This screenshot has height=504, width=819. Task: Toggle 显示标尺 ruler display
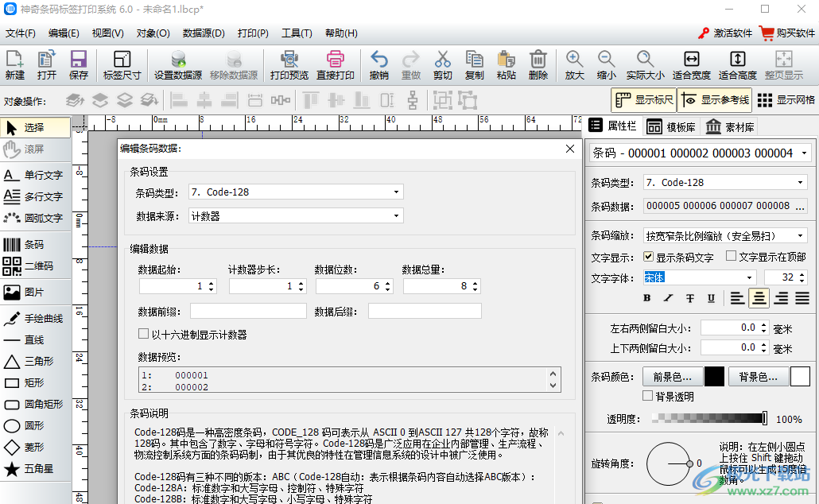[x=644, y=99]
